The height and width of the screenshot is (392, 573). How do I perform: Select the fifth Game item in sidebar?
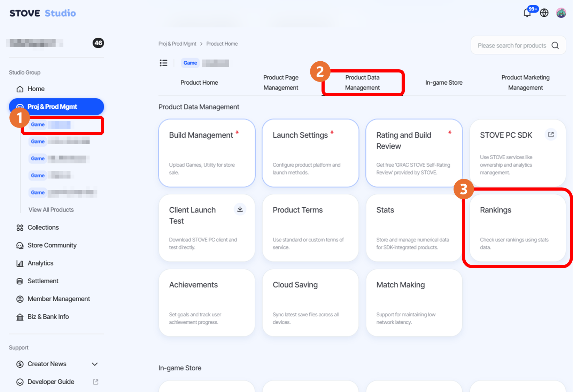63,193
